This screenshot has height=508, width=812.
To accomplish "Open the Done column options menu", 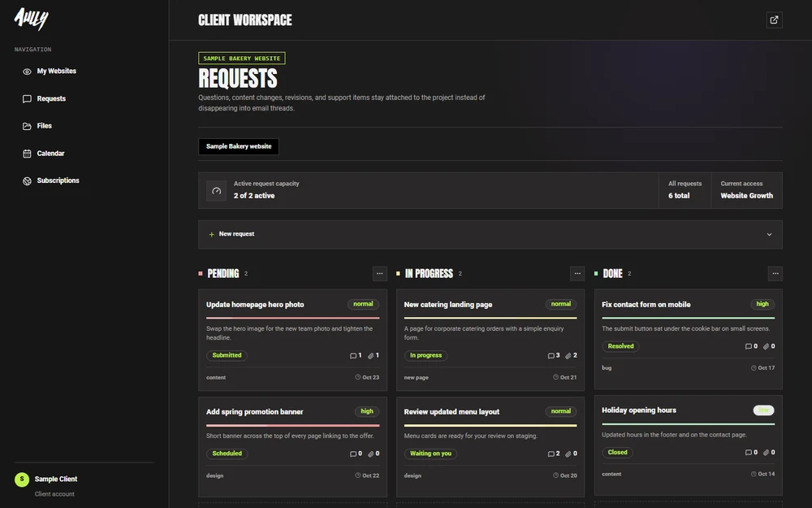I will point(775,274).
